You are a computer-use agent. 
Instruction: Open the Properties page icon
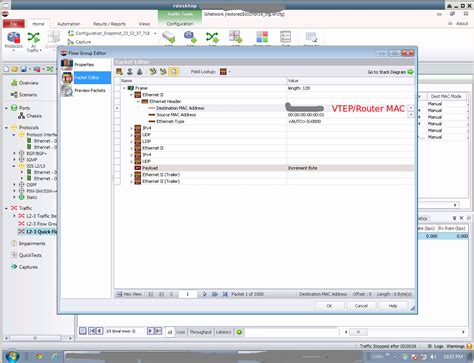point(67,64)
